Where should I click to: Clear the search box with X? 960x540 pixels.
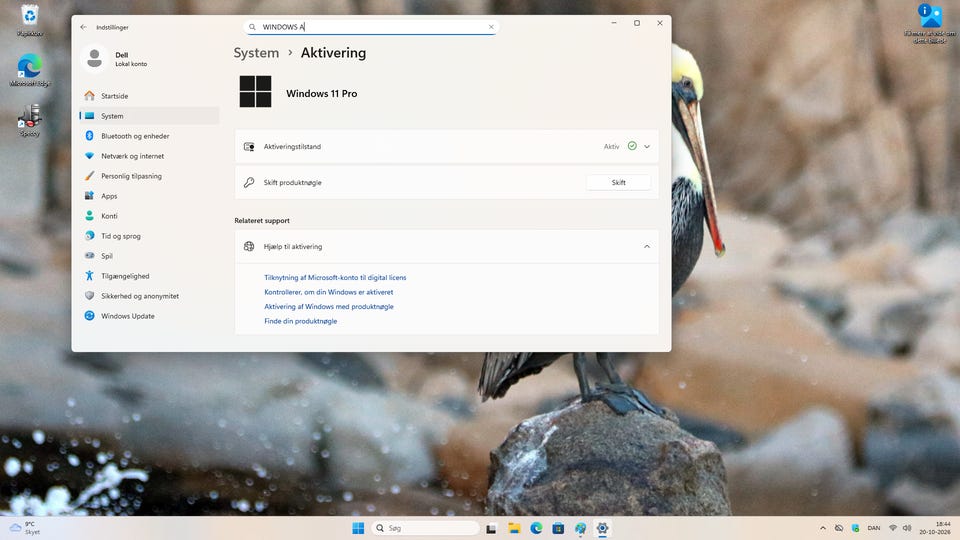click(491, 27)
